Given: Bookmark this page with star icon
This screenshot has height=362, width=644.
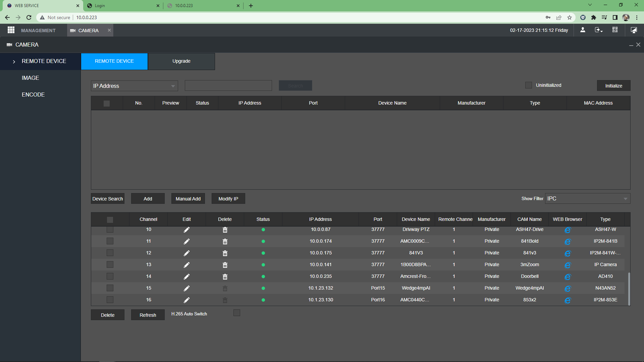Looking at the screenshot, I should tap(570, 17).
